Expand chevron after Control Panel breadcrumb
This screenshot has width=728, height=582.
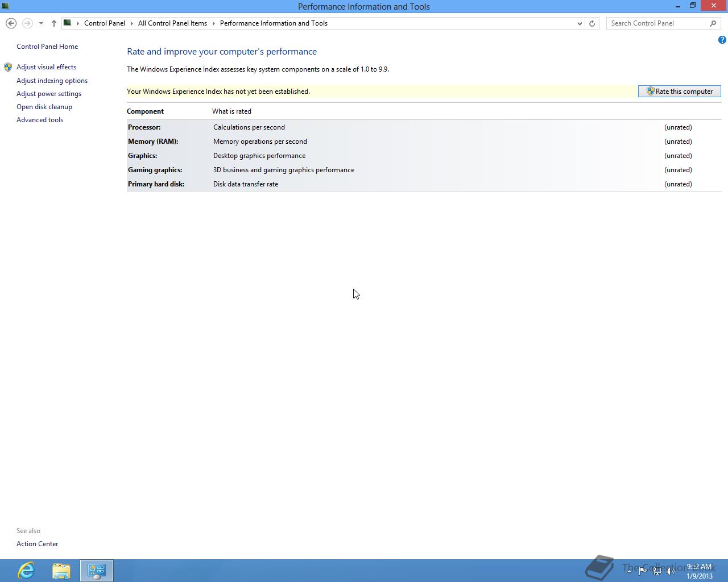(x=132, y=23)
